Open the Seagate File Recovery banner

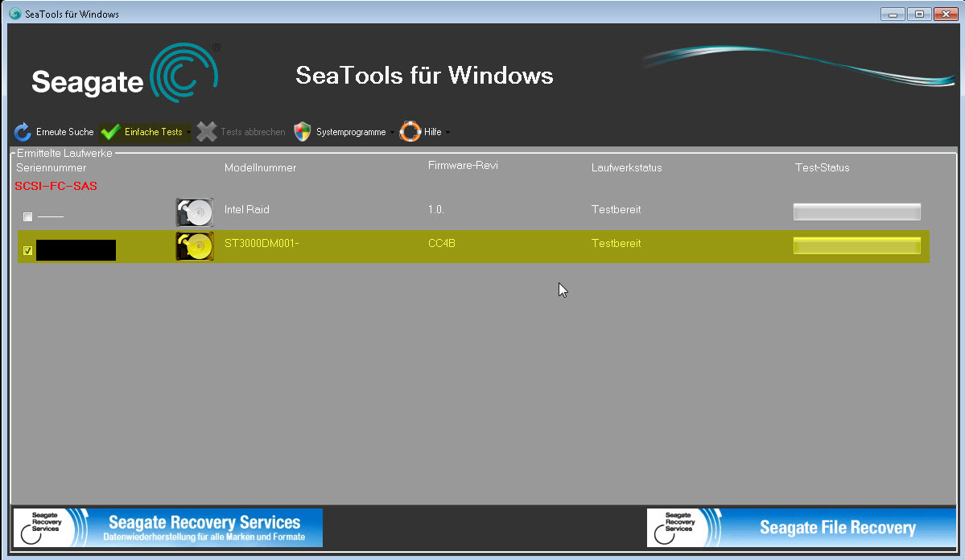coord(802,527)
